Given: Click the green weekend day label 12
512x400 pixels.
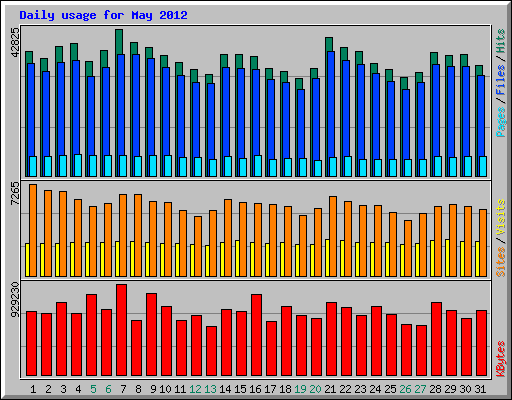Looking at the screenshot, I should point(195,389).
